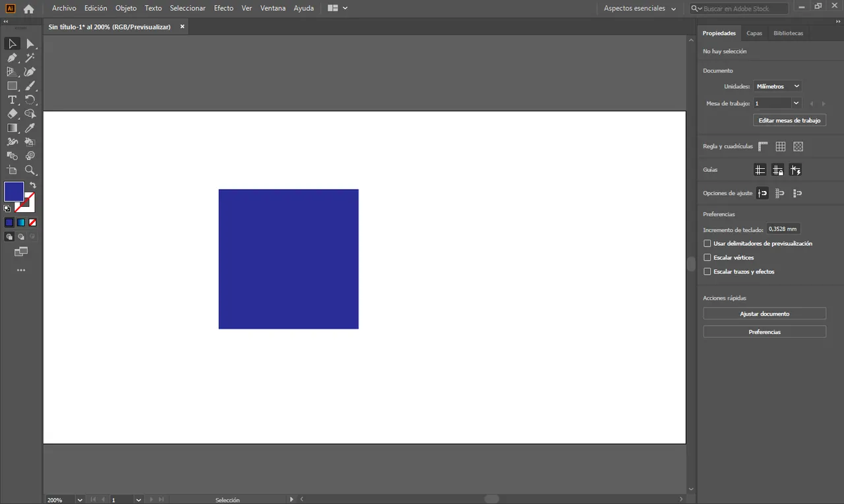The height and width of the screenshot is (504, 844).
Task: Open the Aspectos esenciales workspace dropdown
Action: (640, 9)
